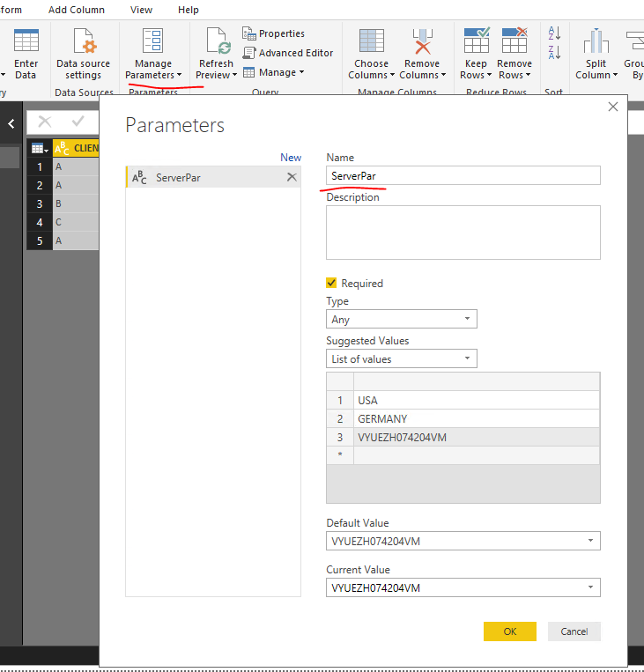The height and width of the screenshot is (672, 644).
Task: Select row number 3 in data grid
Action: (40, 203)
